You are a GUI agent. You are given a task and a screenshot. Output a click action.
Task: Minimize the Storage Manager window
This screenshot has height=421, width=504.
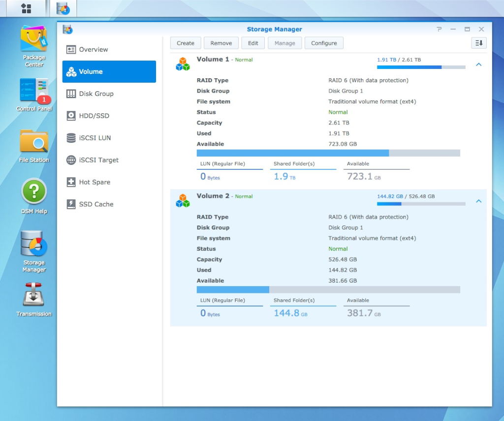(x=453, y=29)
